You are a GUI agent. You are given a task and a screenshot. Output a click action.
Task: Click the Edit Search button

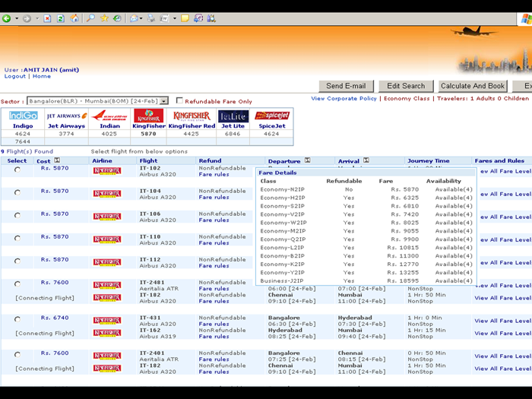coord(406,86)
